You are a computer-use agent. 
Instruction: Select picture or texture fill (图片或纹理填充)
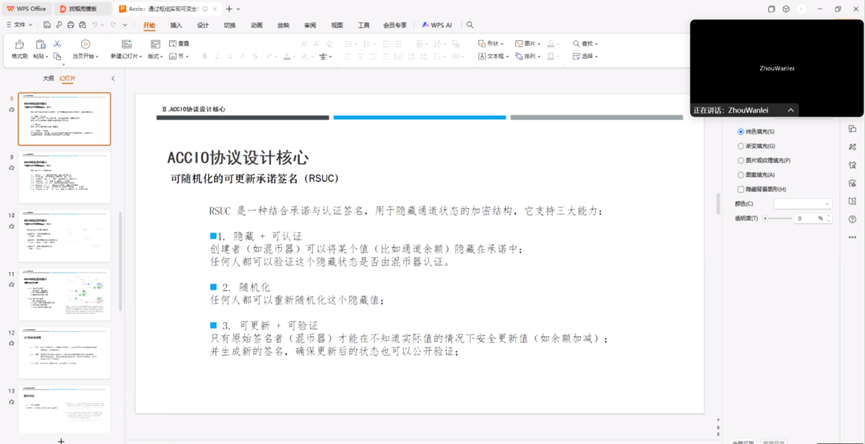click(x=741, y=160)
